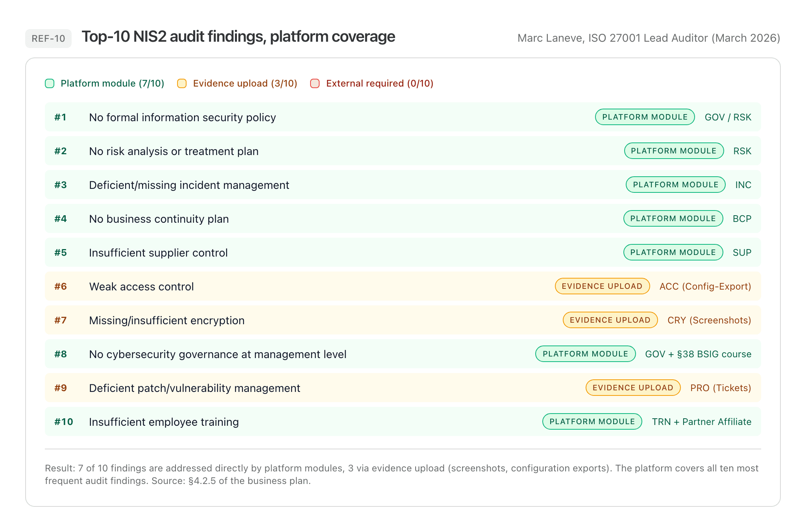The image size is (806, 532).
Task: Click 'External required (0/10)' legend label
Action: coord(380,83)
